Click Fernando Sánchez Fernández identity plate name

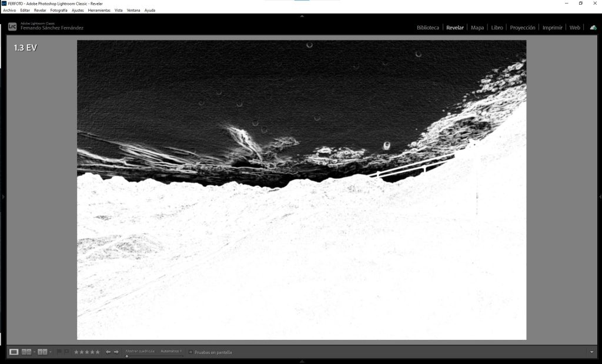pyautogui.click(x=52, y=28)
